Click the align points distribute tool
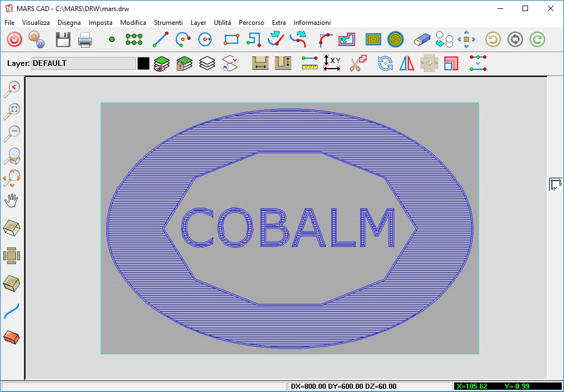Screen dimensions: 564x392 [x=478, y=63]
